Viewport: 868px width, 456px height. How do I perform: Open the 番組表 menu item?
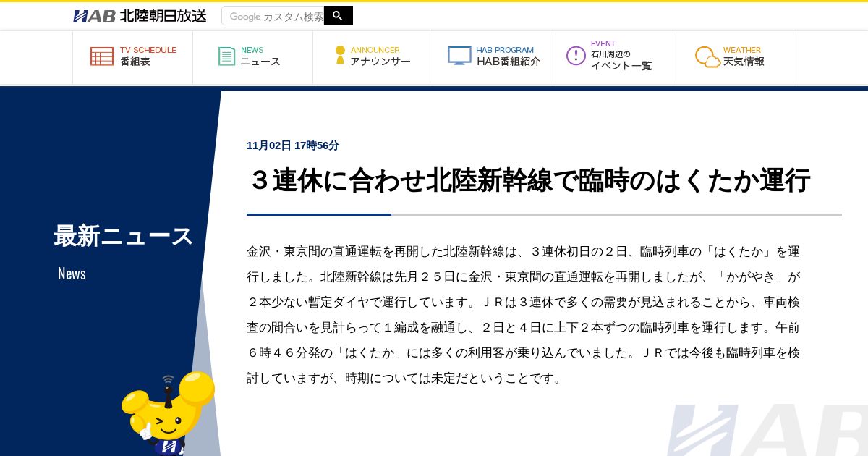click(x=135, y=62)
